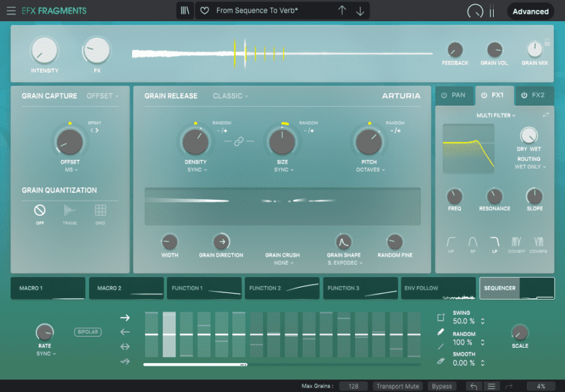Switch to the FUNCTION 1 tab
565x392 pixels.
click(x=205, y=288)
